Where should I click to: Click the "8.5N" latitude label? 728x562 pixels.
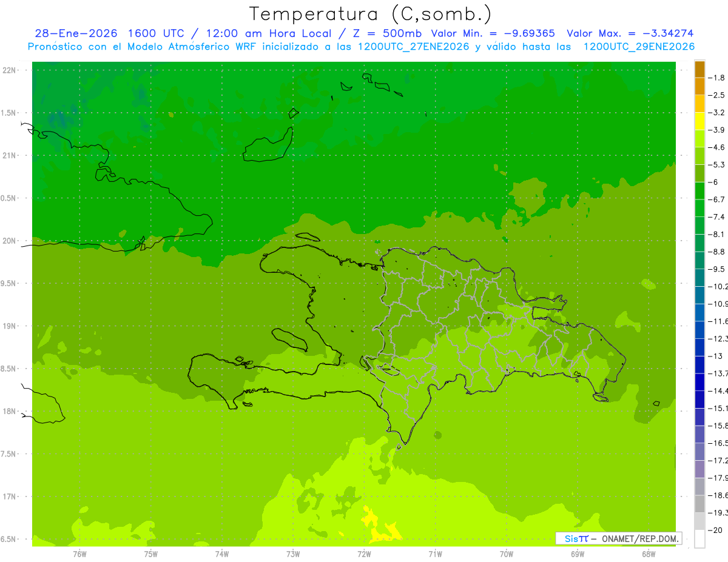coord(9,369)
